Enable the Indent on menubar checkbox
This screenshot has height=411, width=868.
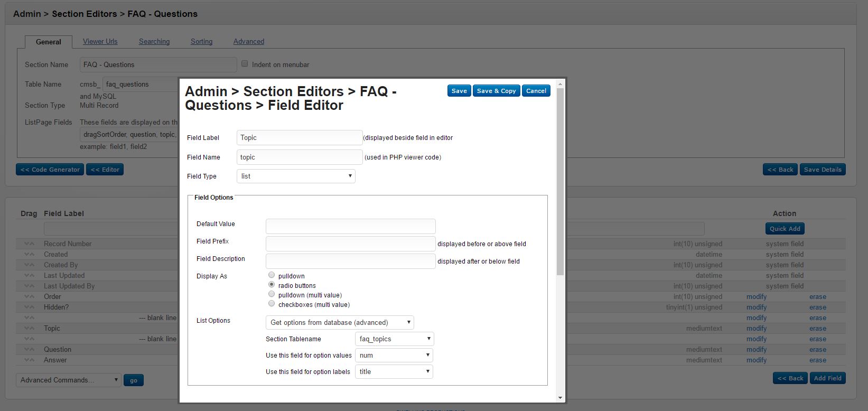coord(245,64)
